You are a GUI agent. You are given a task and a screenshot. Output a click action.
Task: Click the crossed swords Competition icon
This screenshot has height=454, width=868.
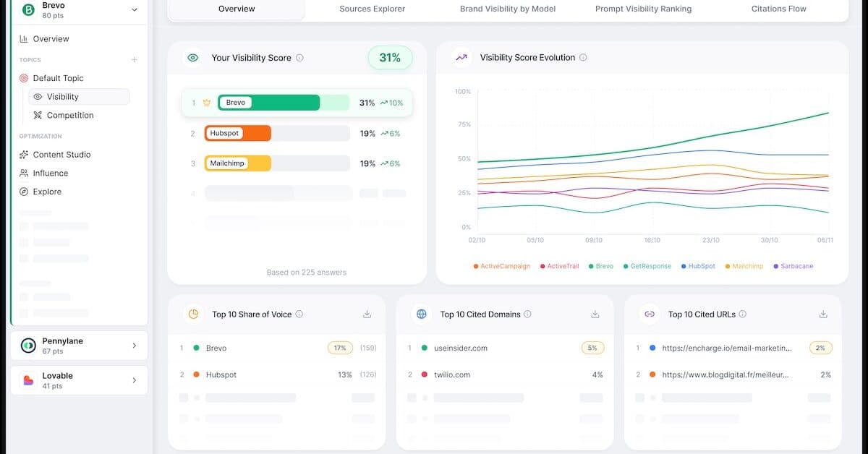[38, 116]
